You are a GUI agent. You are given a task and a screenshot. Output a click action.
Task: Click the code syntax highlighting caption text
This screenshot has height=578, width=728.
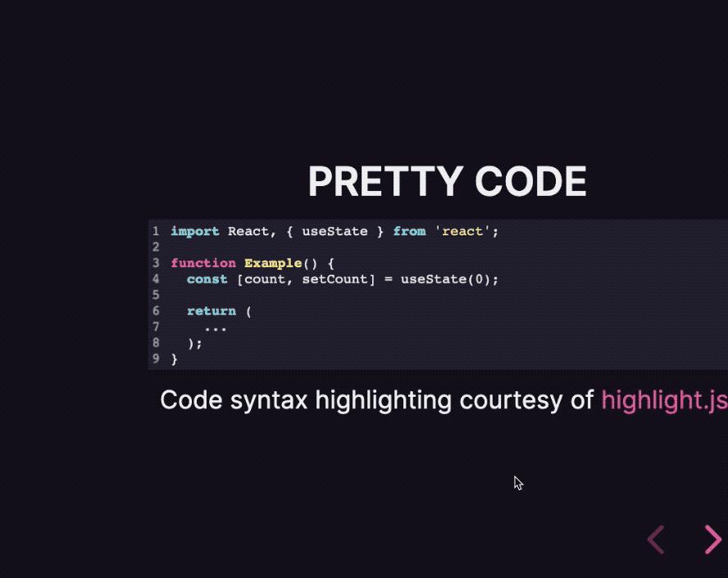379,400
